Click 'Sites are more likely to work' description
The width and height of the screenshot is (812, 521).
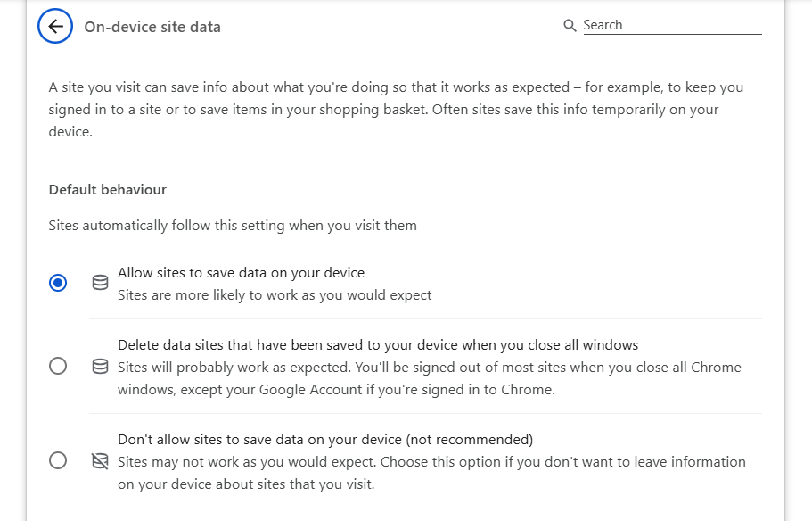click(275, 295)
